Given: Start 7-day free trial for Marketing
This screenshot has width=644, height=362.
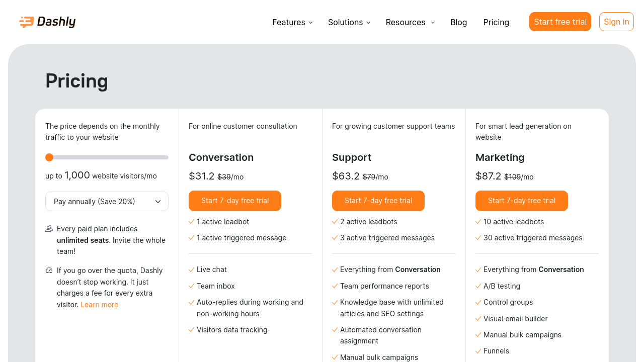Looking at the screenshot, I should coord(522,201).
